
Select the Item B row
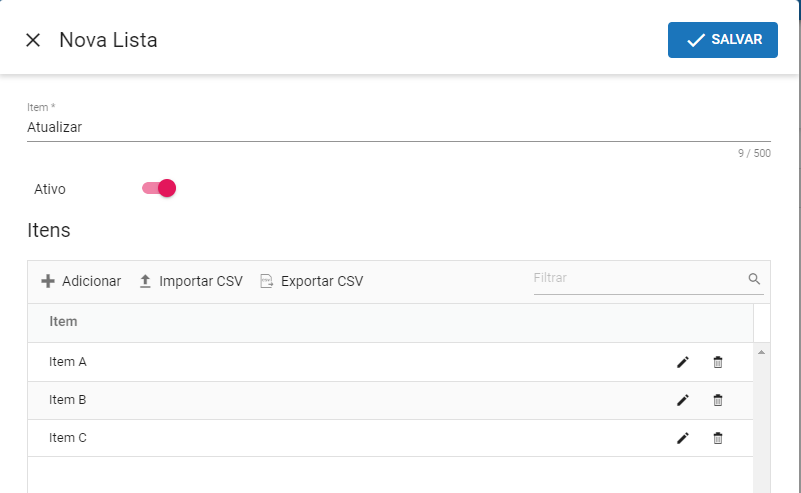coord(390,400)
